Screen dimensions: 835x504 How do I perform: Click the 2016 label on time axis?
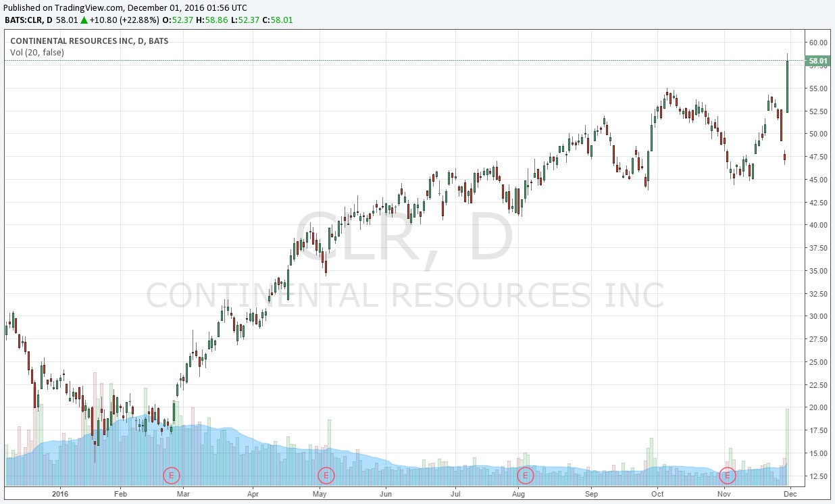pos(60,494)
